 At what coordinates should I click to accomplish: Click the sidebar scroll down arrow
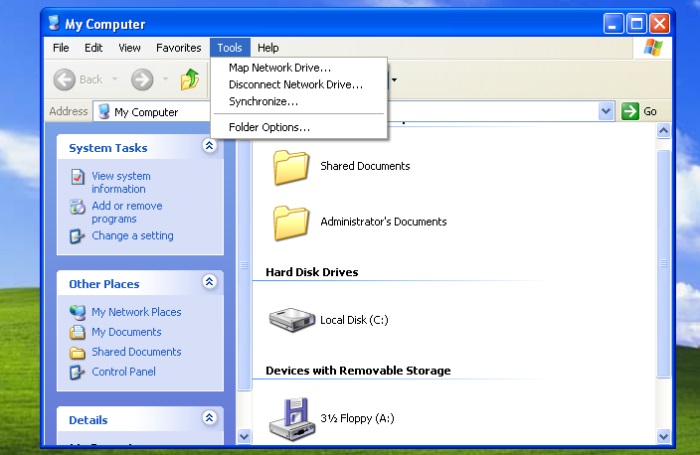click(244, 436)
